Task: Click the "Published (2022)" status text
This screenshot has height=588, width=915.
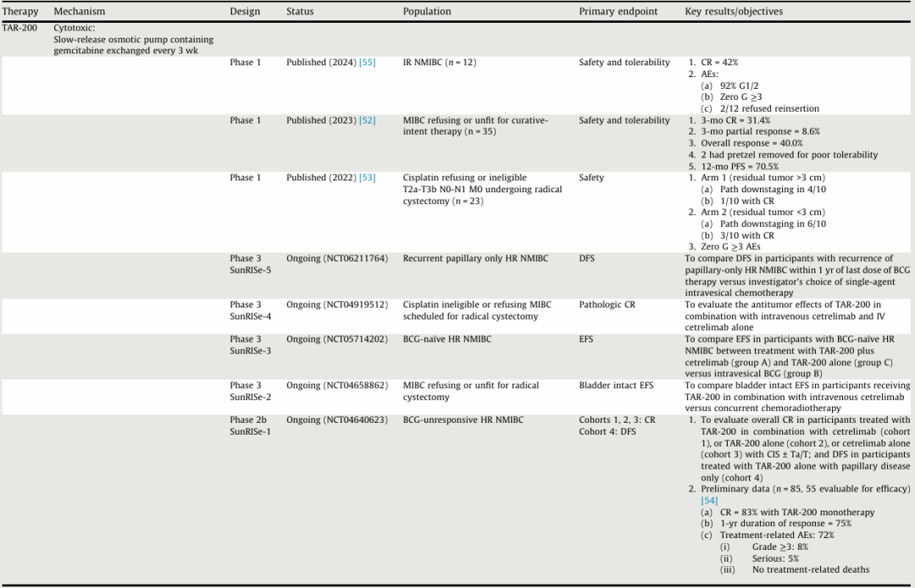Action: click(x=322, y=177)
